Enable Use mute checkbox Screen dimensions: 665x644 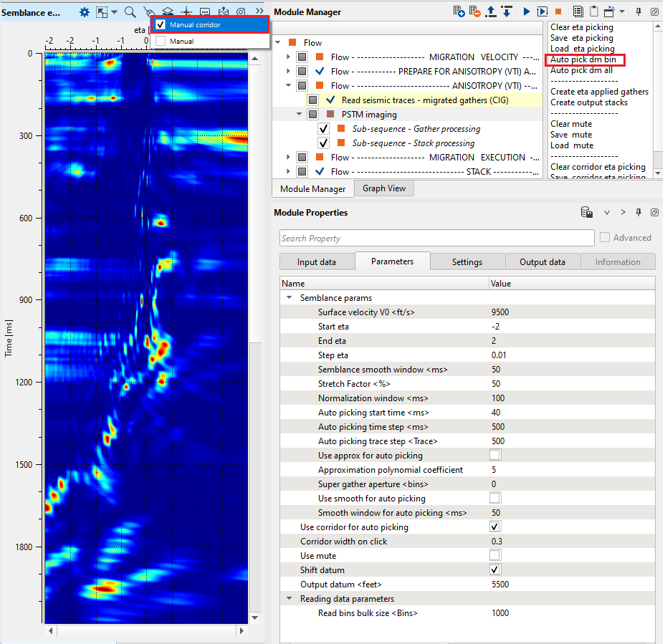click(495, 555)
